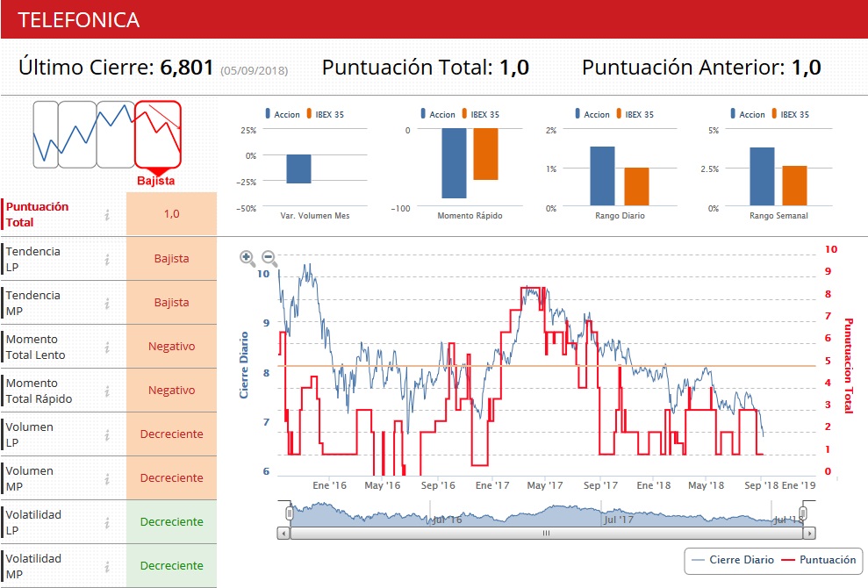
Task: Open info icon for Volumen MP
Action: [x=107, y=479]
